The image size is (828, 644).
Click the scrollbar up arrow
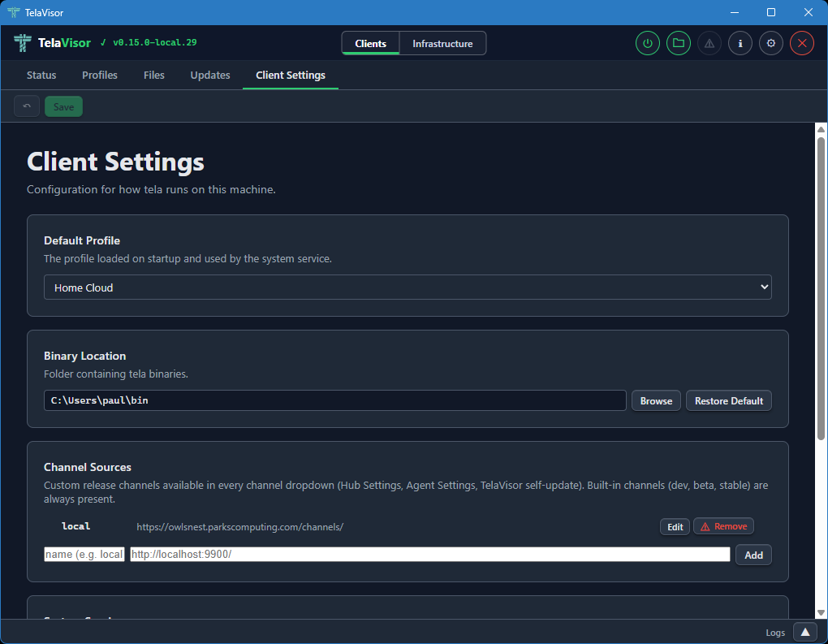click(x=821, y=129)
